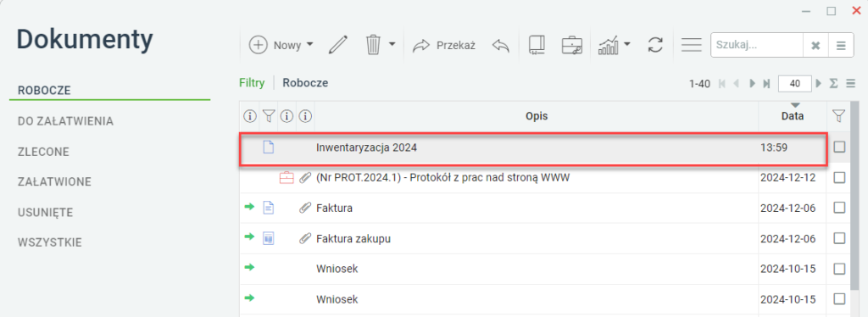Image resolution: width=868 pixels, height=317 pixels.
Task: Check the Faktura row checkbox
Action: 840,208
